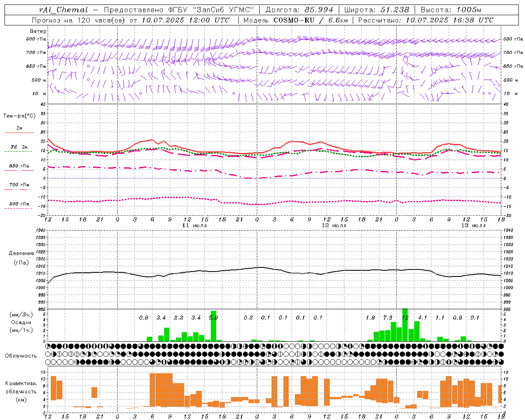Click the 0.8 precipitation total value
Image resolution: width=525 pixels, height=420 pixels.
click(x=144, y=317)
